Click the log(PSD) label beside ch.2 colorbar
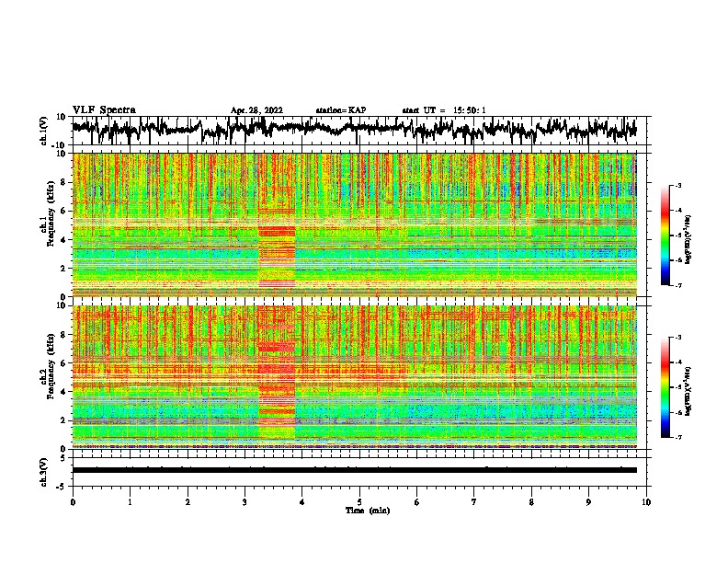The height and width of the screenshot is (563, 728). pyautogui.click(x=688, y=391)
